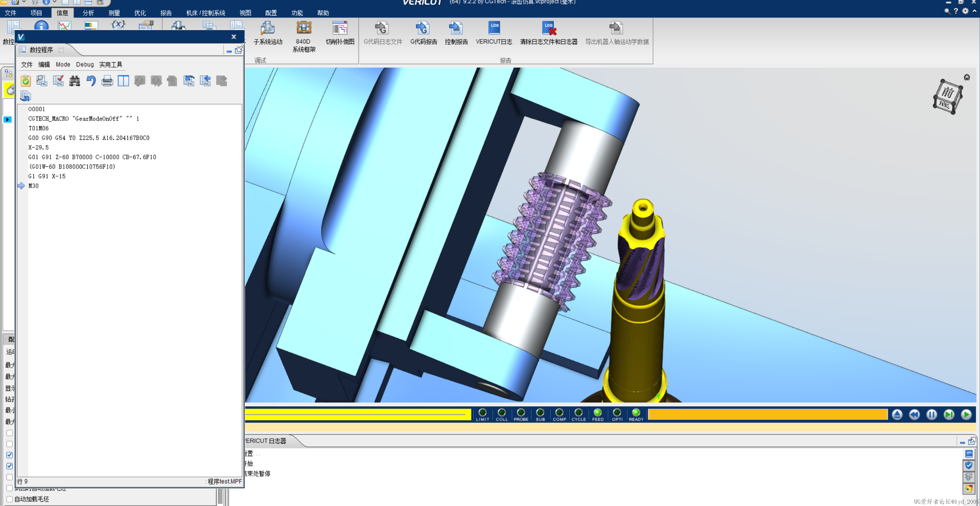Open Subsystem Motion (子系统运动) tool
980x506 pixels.
[268, 33]
